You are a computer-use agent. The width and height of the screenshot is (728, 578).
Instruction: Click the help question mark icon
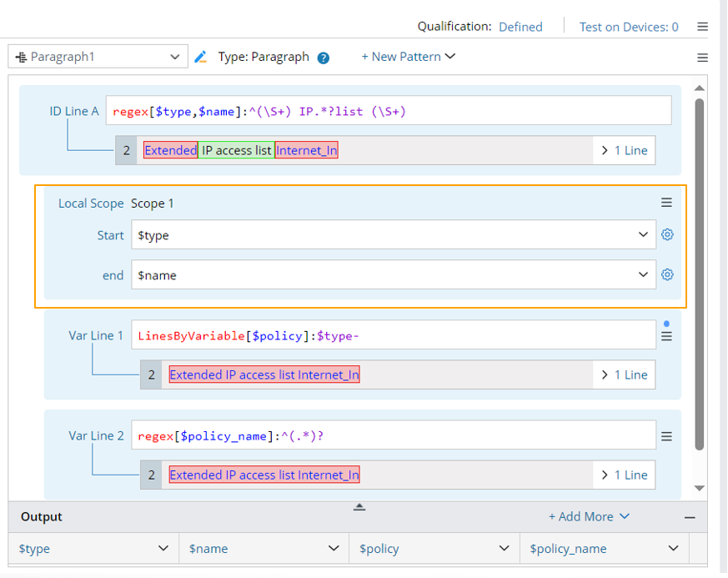[x=324, y=58]
